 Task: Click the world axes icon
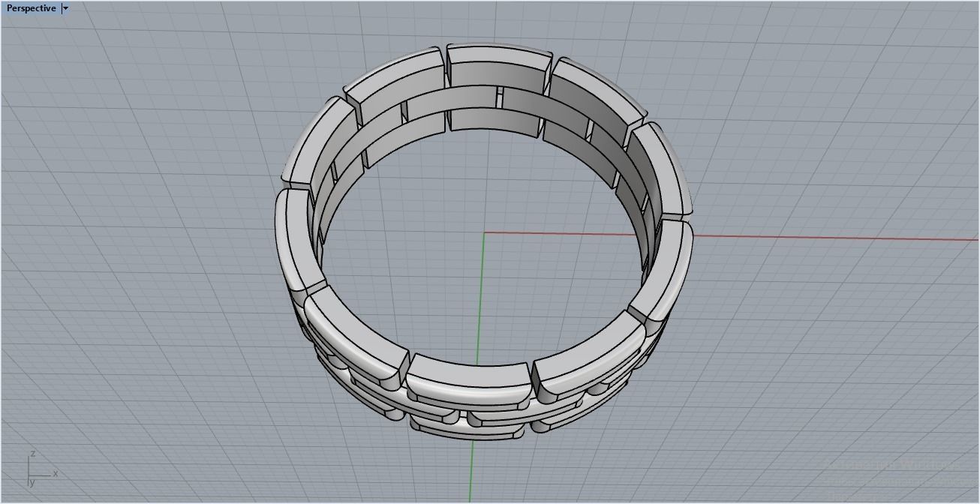point(41,470)
